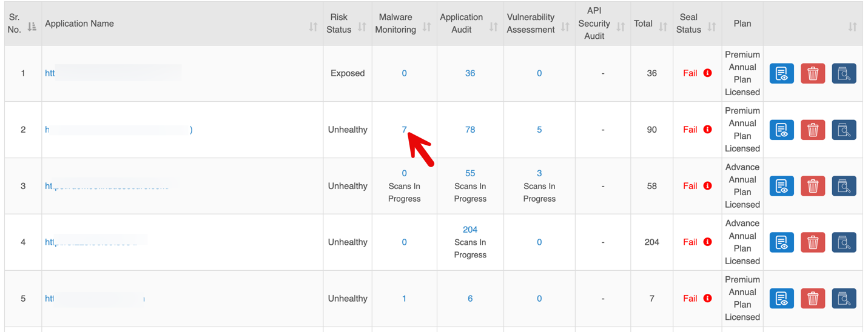
Task: Click the scan search icon for row 3
Action: [843, 186]
